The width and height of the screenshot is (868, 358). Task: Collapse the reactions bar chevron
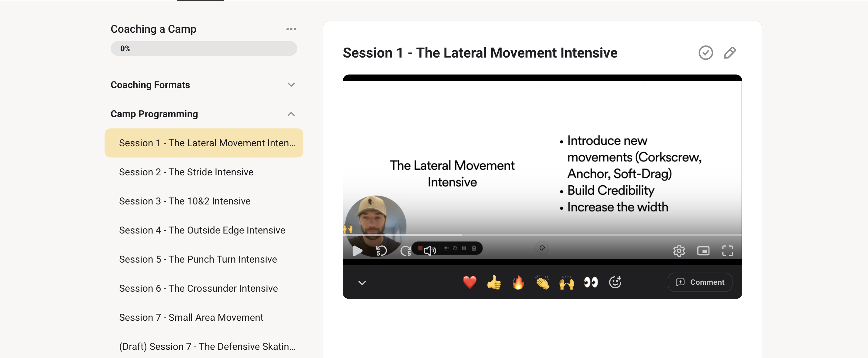(362, 283)
